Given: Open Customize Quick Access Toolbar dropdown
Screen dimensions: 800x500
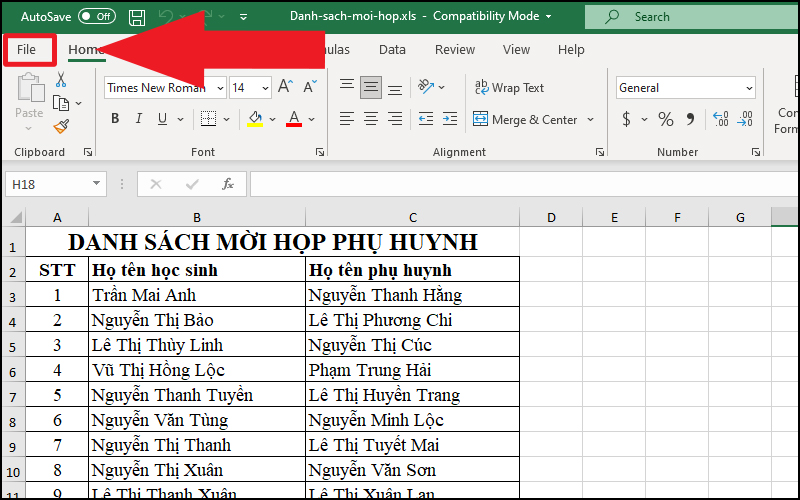Looking at the screenshot, I should click(x=243, y=17).
